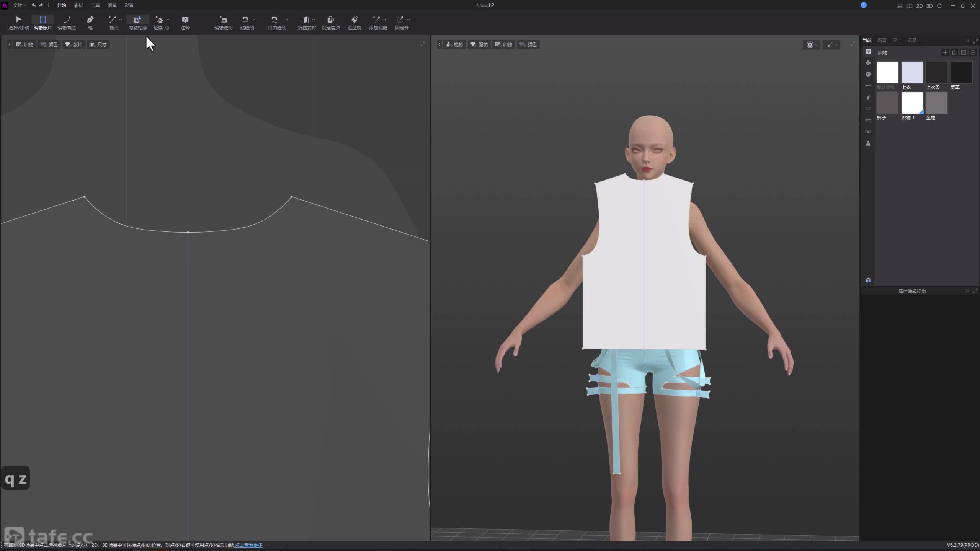
Task: Open the 注释 annotation tool
Action: click(x=185, y=23)
